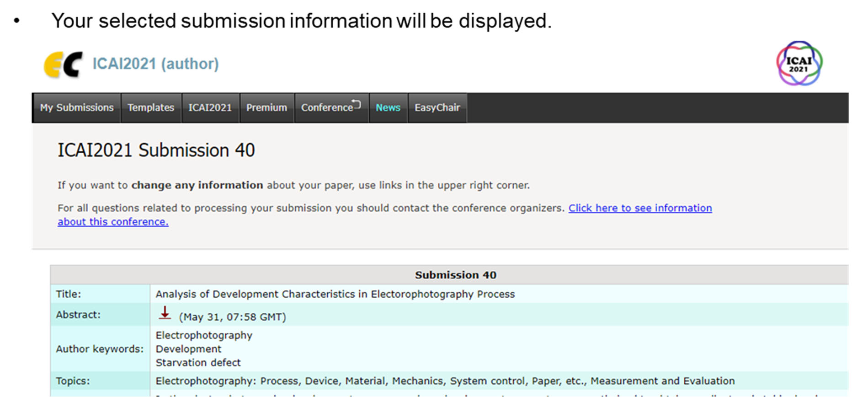Click the 'Submission 40' table header
Image resolution: width=868 pixels, height=397 pixels.
coord(455,275)
